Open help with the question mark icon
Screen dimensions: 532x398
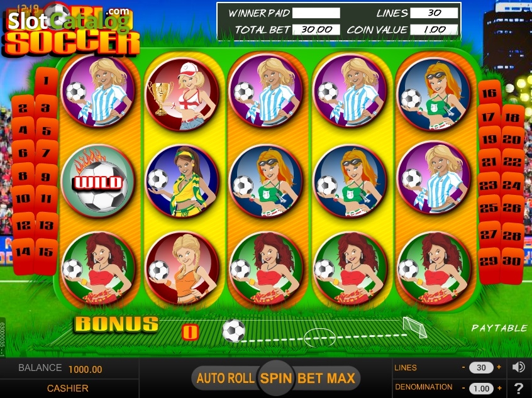coord(519,388)
